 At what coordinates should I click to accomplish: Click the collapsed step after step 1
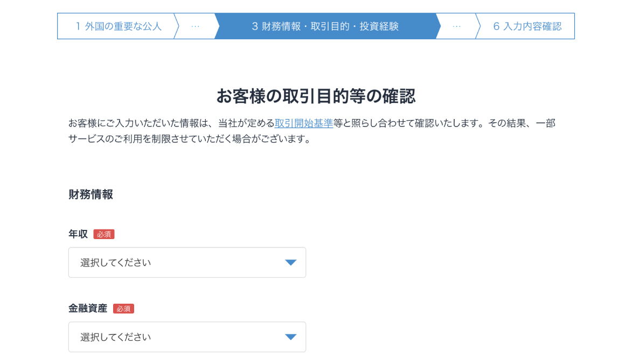pos(195,26)
